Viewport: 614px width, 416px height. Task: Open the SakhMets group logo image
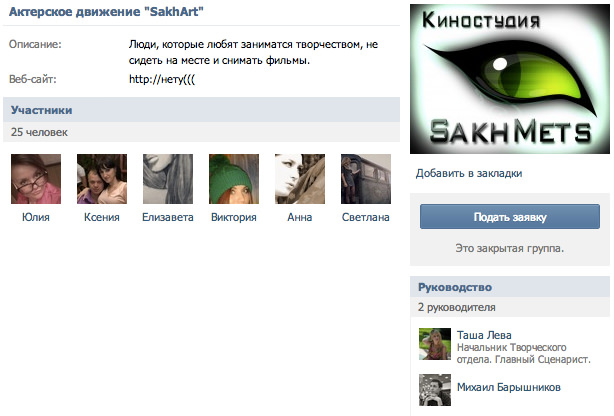pos(510,79)
